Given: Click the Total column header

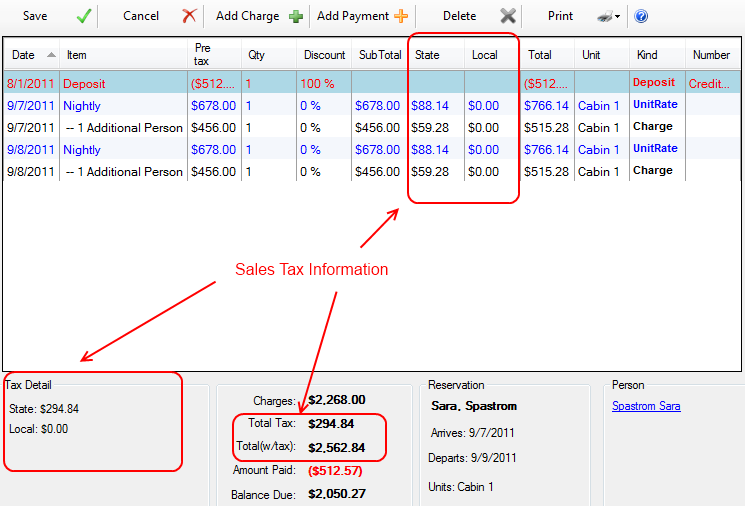Looking at the screenshot, I should click(x=540, y=55).
